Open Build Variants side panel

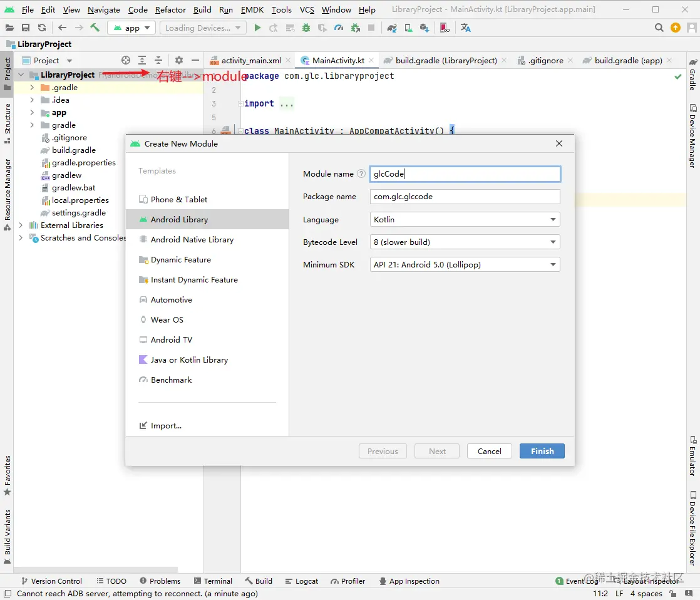click(7, 536)
